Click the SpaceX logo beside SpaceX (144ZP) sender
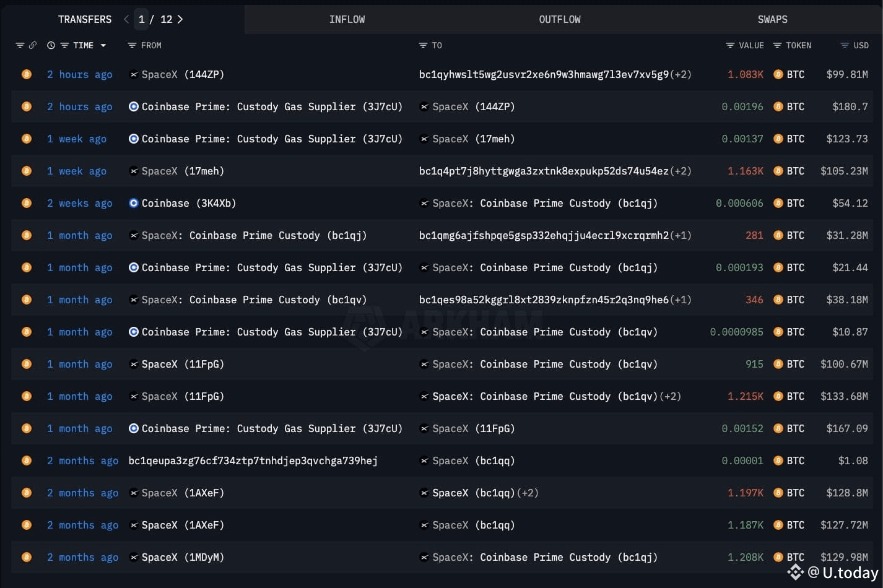 point(133,74)
